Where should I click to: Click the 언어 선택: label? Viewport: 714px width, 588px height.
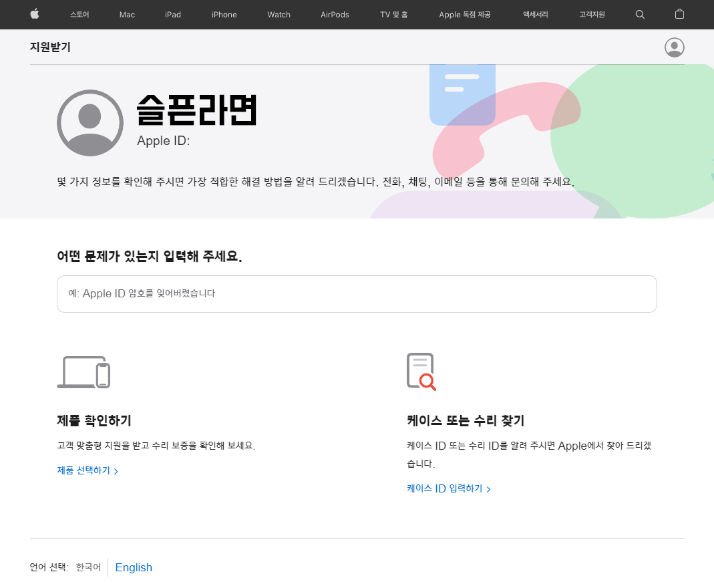pyautogui.click(x=49, y=567)
